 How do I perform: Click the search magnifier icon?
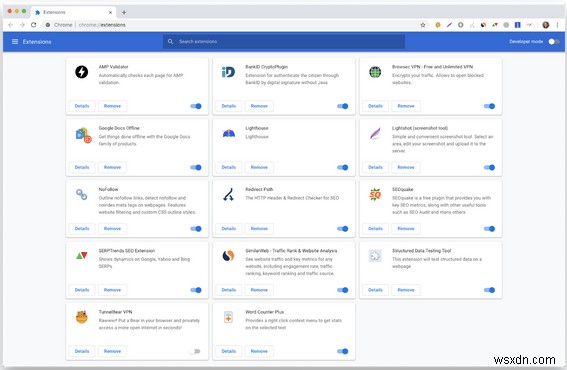170,42
